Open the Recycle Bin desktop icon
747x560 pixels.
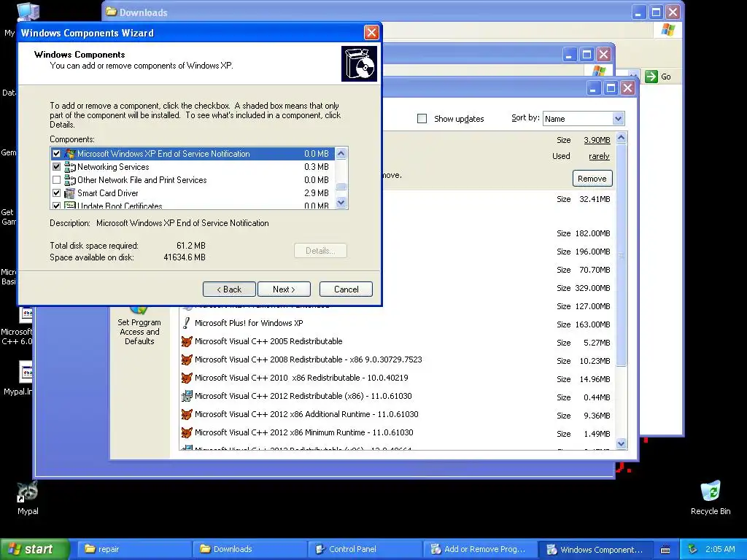pos(711,492)
